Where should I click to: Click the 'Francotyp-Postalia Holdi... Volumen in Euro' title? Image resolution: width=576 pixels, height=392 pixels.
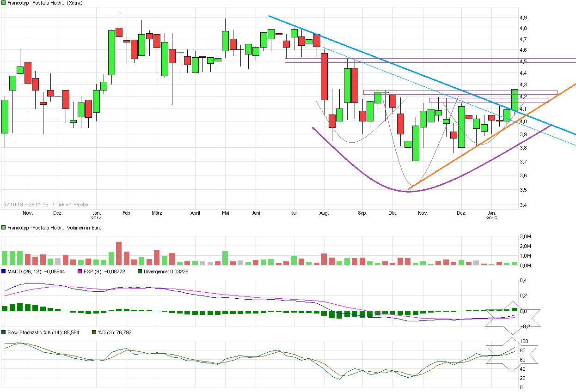pos(55,228)
